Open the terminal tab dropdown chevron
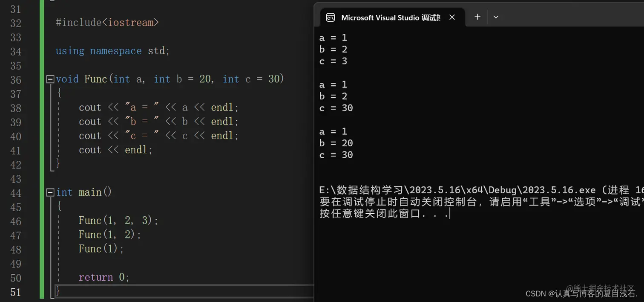 [496, 17]
